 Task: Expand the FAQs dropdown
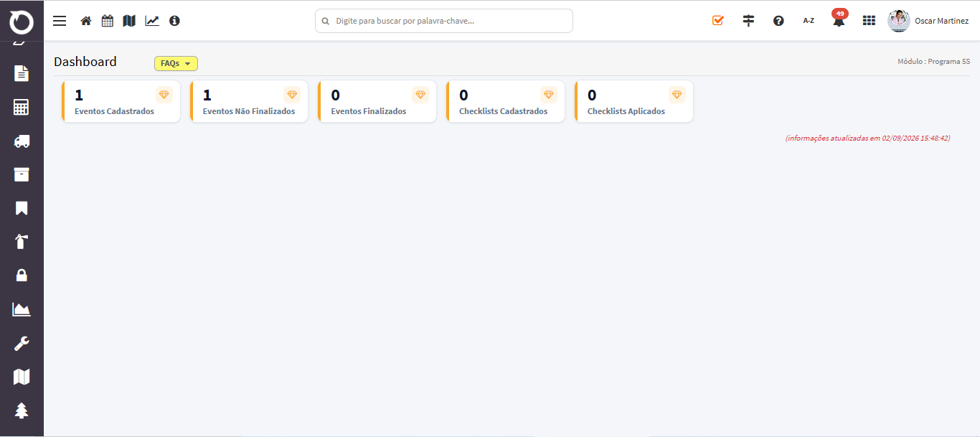point(176,64)
